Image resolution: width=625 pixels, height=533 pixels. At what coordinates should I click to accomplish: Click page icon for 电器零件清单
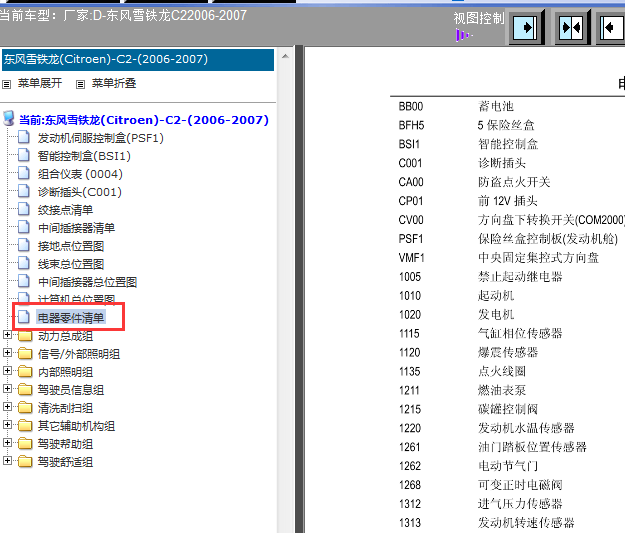click(x=24, y=317)
